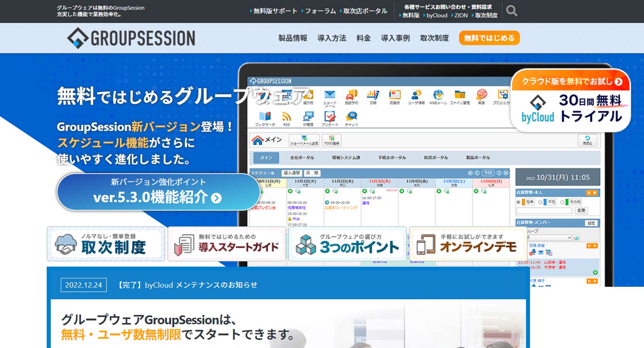Viewport: 644px width, 348px height.
Task: Click the search magnifier icon in header
Action: [x=512, y=11]
